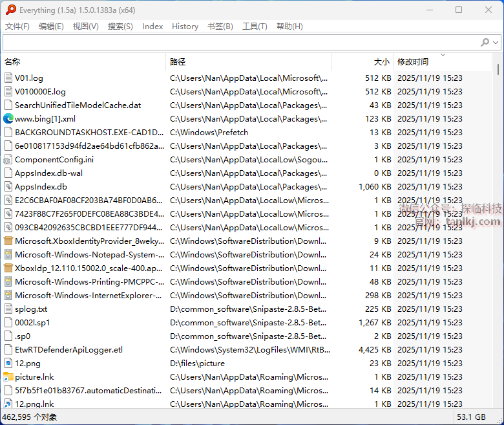The image size is (504, 425).
Task: Click the V010000E.log file icon
Action: (8, 92)
